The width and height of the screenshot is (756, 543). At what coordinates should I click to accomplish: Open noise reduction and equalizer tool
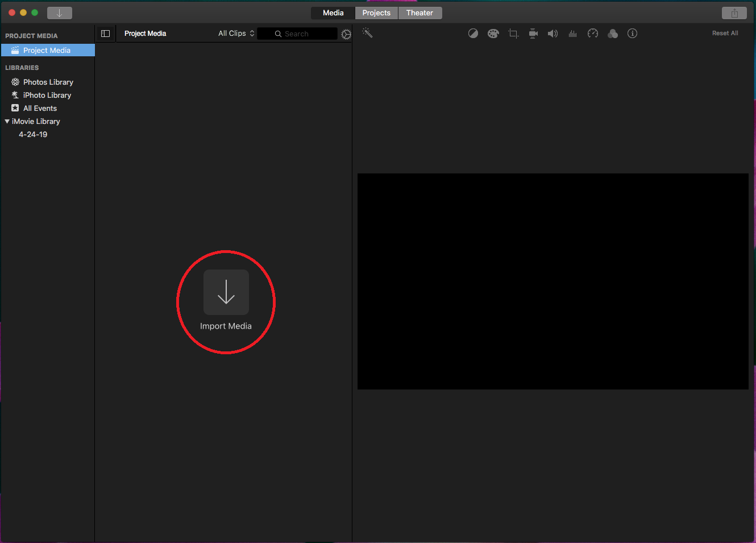[x=572, y=34]
